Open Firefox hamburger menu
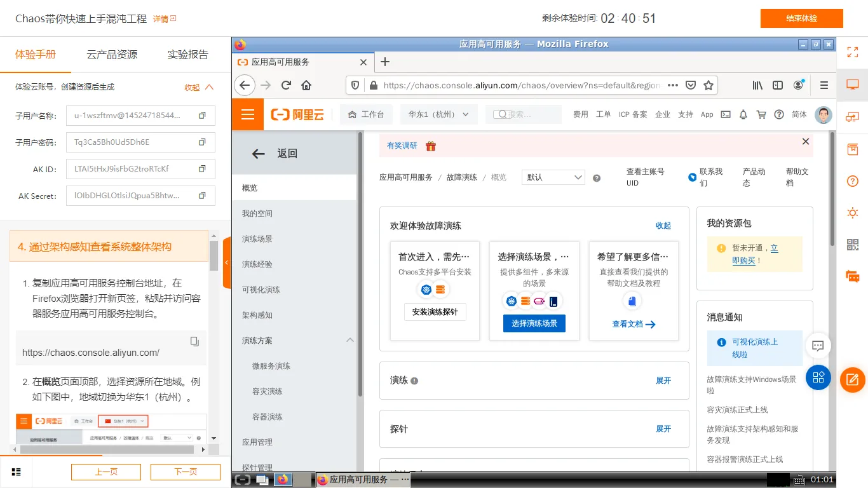Viewport: 868px width, 488px height. point(824,85)
